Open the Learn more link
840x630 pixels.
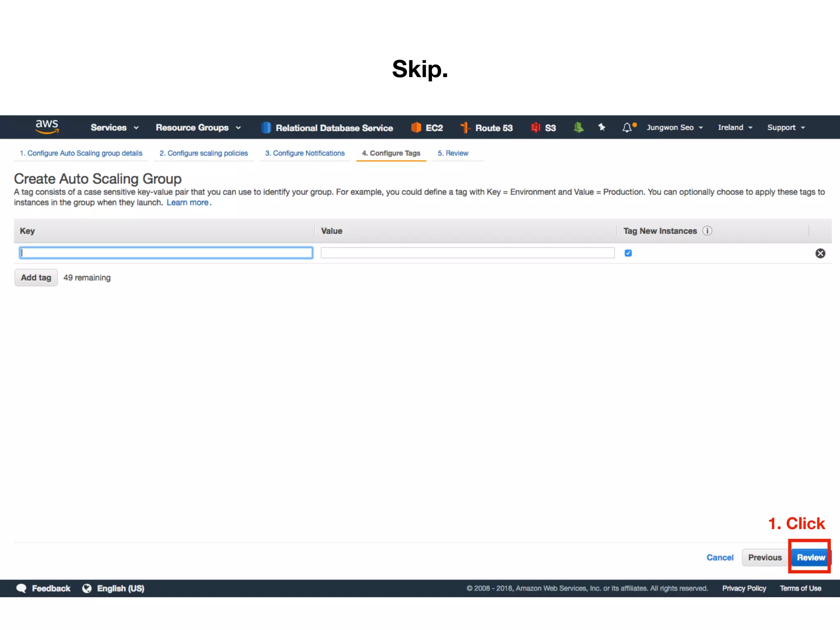(x=187, y=203)
